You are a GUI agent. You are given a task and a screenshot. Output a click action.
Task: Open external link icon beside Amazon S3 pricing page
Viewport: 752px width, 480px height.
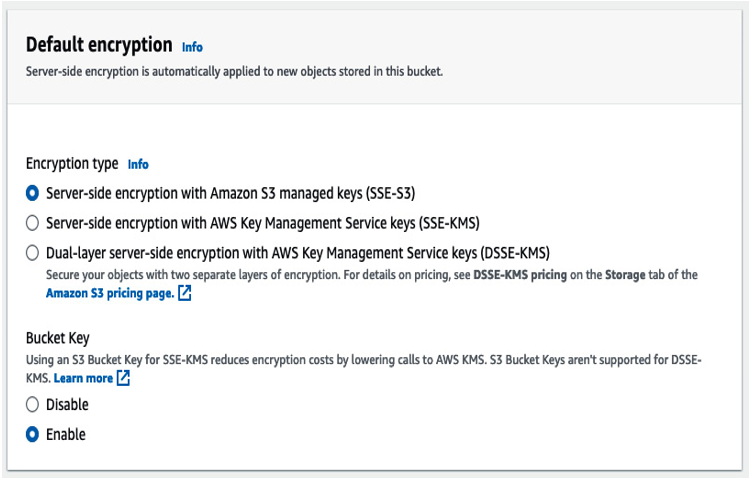pyautogui.click(x=185, y=293)
